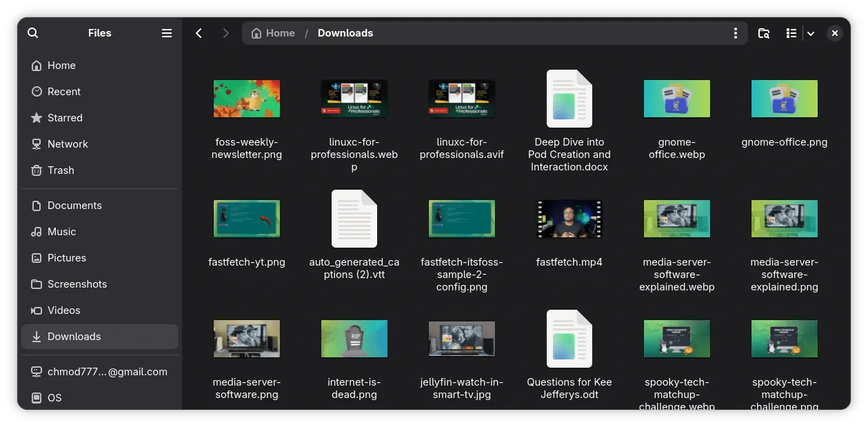Switch to list view with the view toggle icon

tap(791, 33)
